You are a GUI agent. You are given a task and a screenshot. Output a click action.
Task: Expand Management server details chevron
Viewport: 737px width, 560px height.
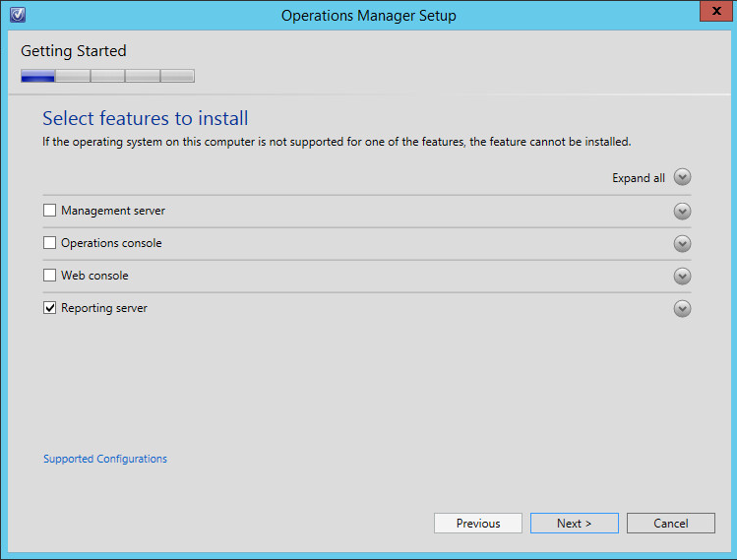(682, 212)
